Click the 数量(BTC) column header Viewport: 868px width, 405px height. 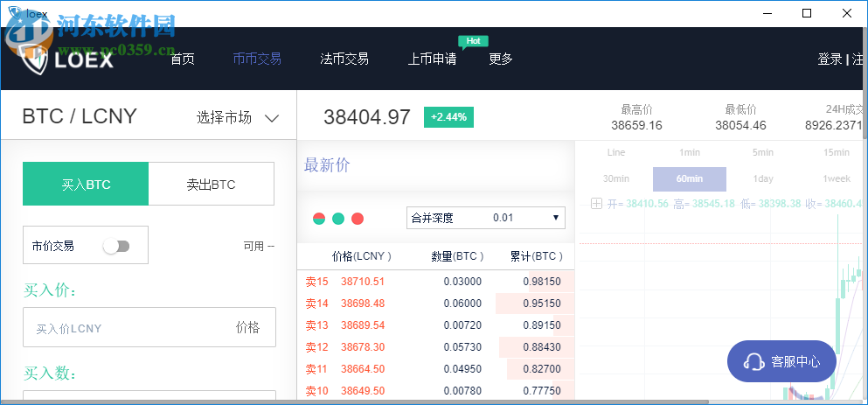(458, 256)
